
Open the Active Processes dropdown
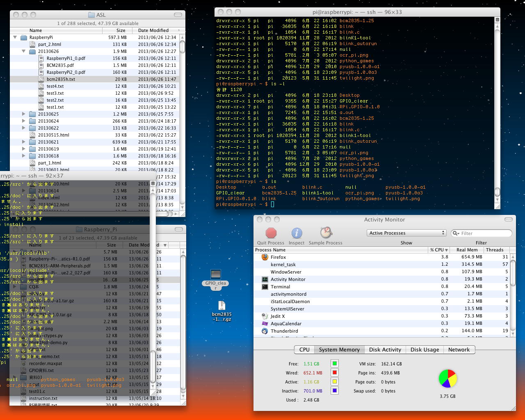(406, 233)
